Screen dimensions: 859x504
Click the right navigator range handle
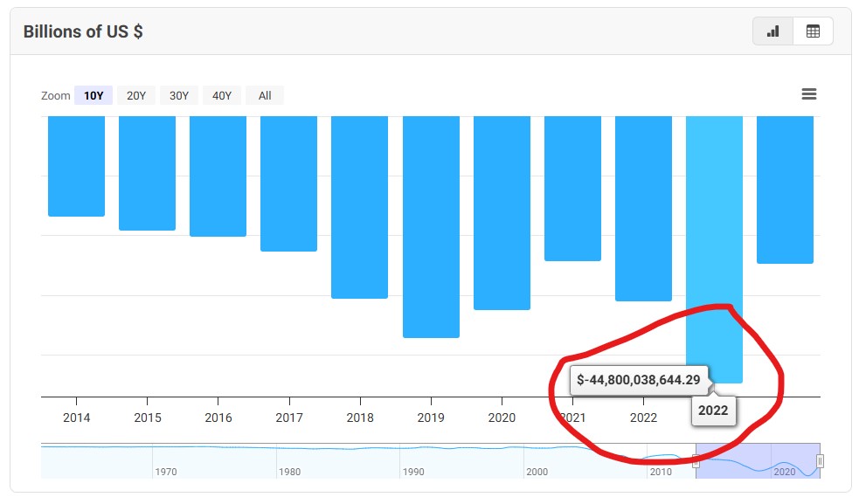(x=820, y=461)
